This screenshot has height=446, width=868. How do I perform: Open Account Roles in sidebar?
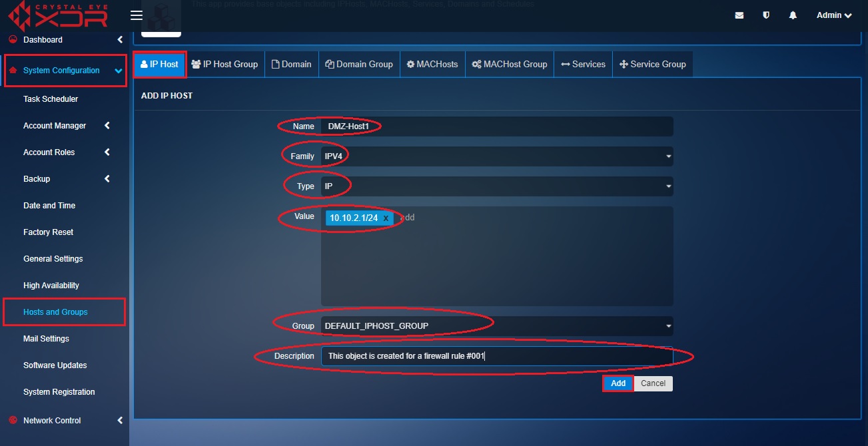pos(49,152)
